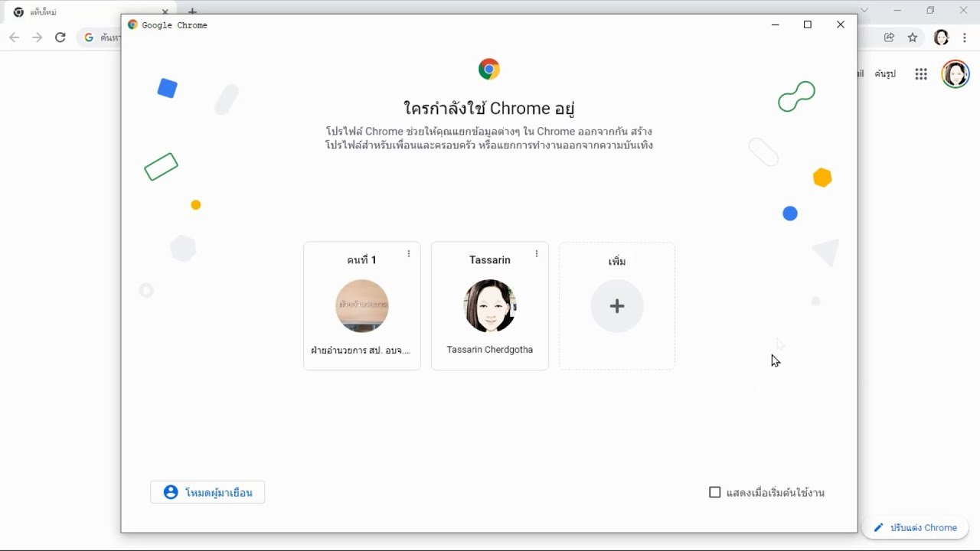Open guest mode (โหมดผู้มาเยือน)
980x551 pixels.
(207, 492)
